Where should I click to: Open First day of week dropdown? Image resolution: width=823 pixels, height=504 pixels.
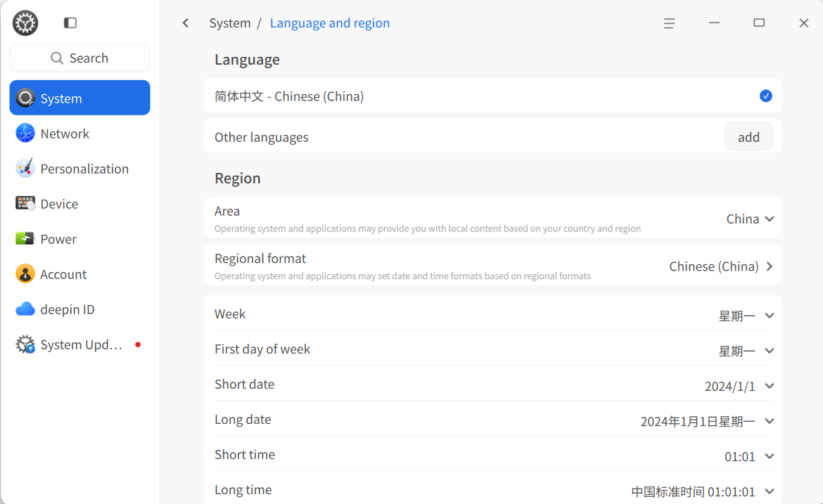pyautogui.click(x=746, y=351)
